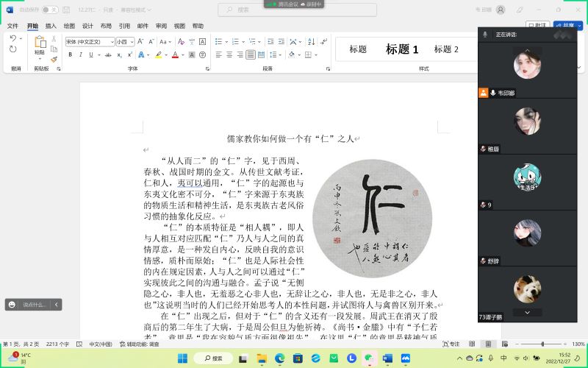Select the justify alignment icon
The image size is (588, 368).
point(251,54)
